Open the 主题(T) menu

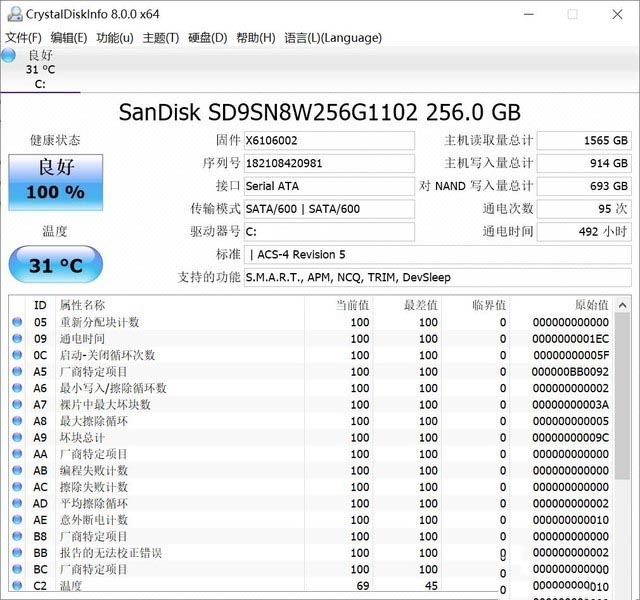(x=161, y=38)
